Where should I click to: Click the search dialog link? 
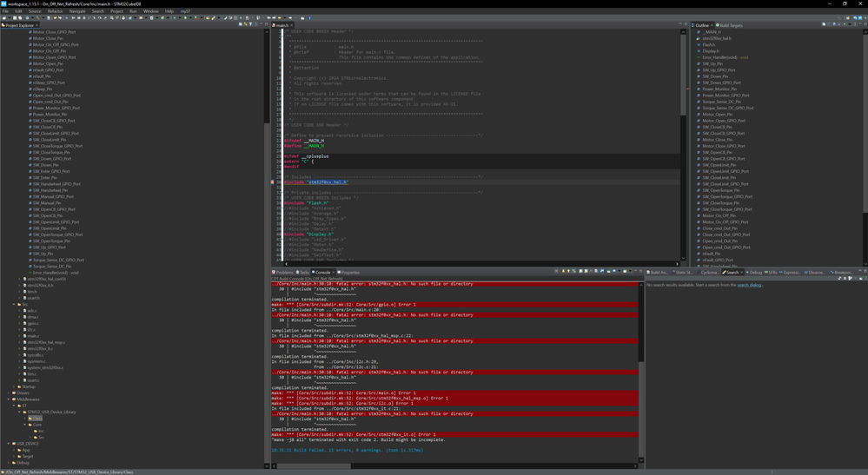749,285
